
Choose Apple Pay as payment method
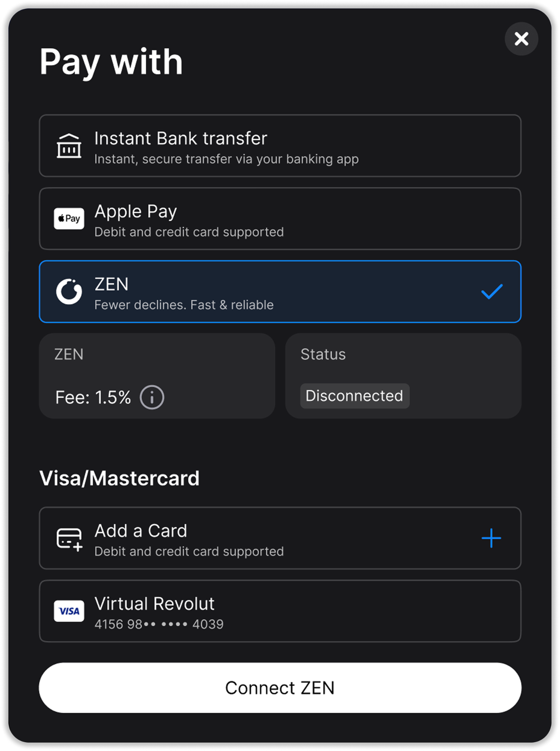point(280,219)
